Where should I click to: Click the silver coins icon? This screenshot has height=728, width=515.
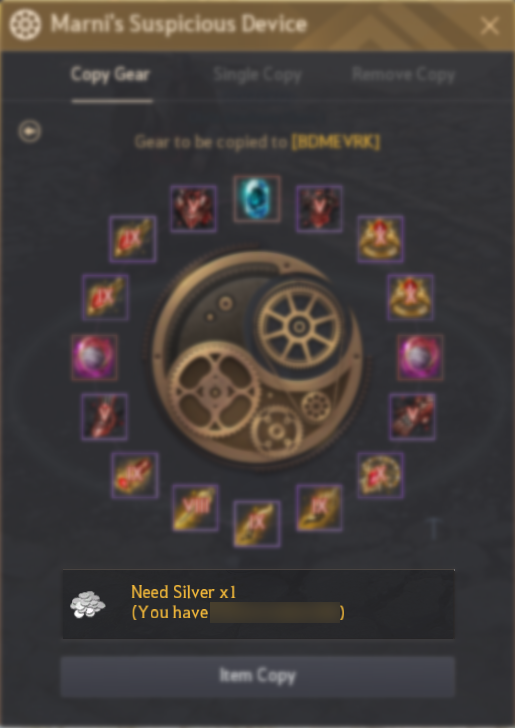click(88, 604)
